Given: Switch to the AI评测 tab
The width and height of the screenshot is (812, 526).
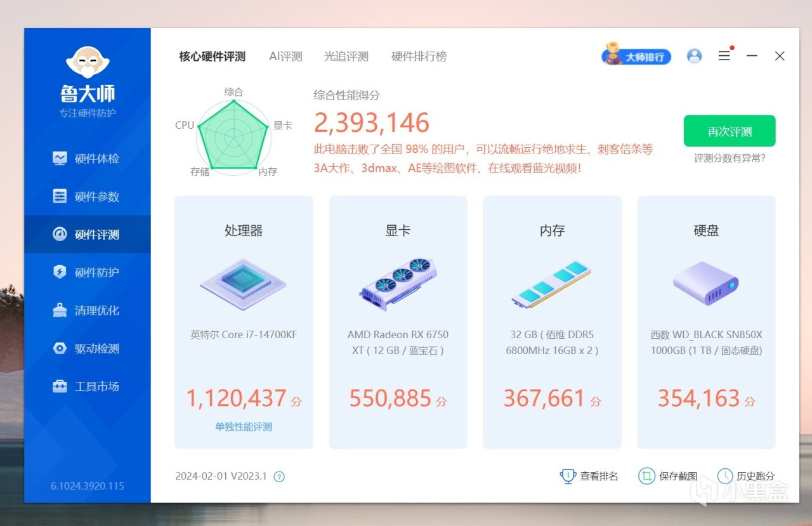Looking at the screenshot, I should point(285,56).
